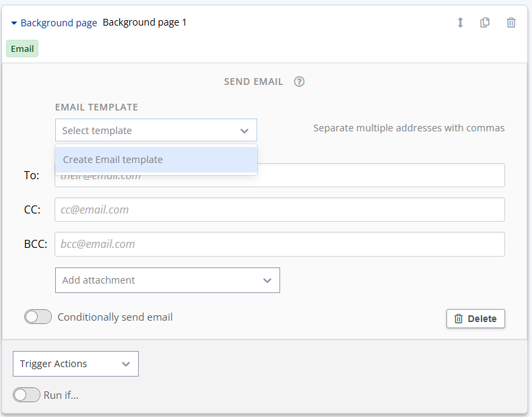Click the duplicate page icon
This screenshot has width=532, height=417.
pos(485,23)
